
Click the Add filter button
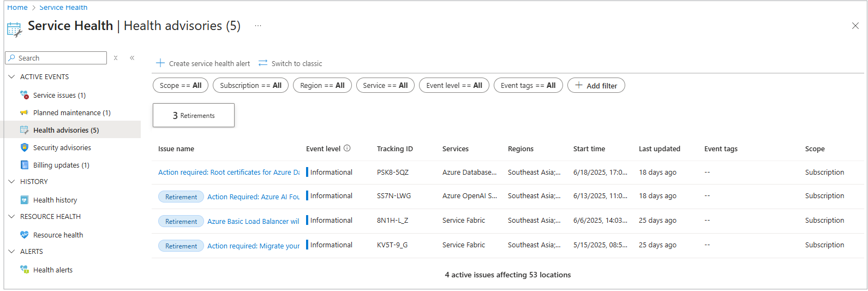(596, 86)
